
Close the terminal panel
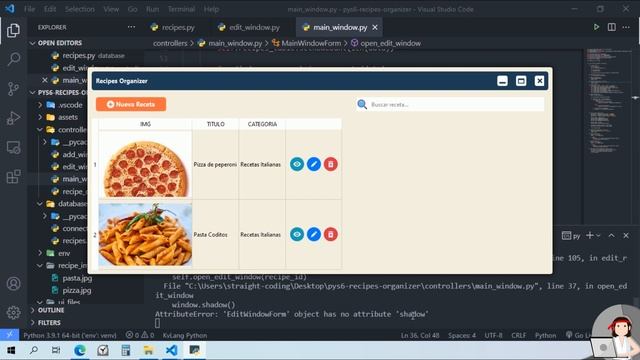point(626,235)
